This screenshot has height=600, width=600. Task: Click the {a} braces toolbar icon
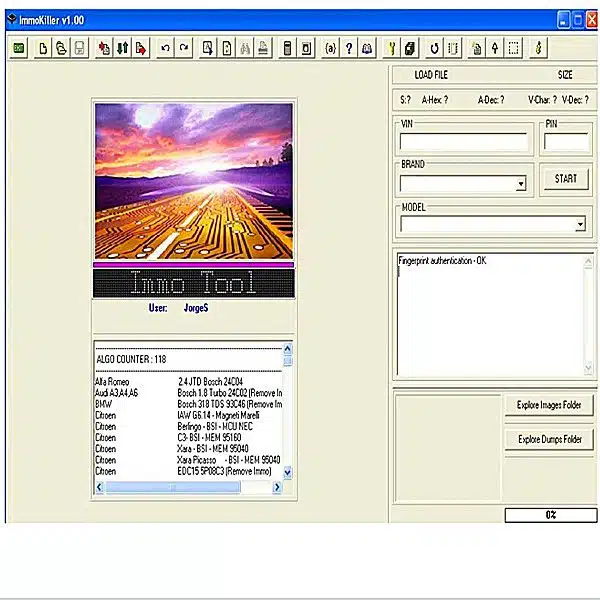pos(330,47)
